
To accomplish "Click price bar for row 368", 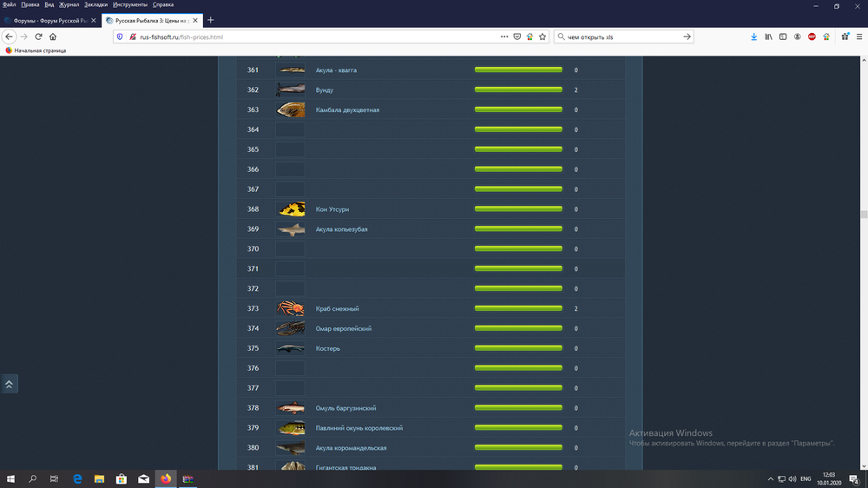I will coord(518,208).
